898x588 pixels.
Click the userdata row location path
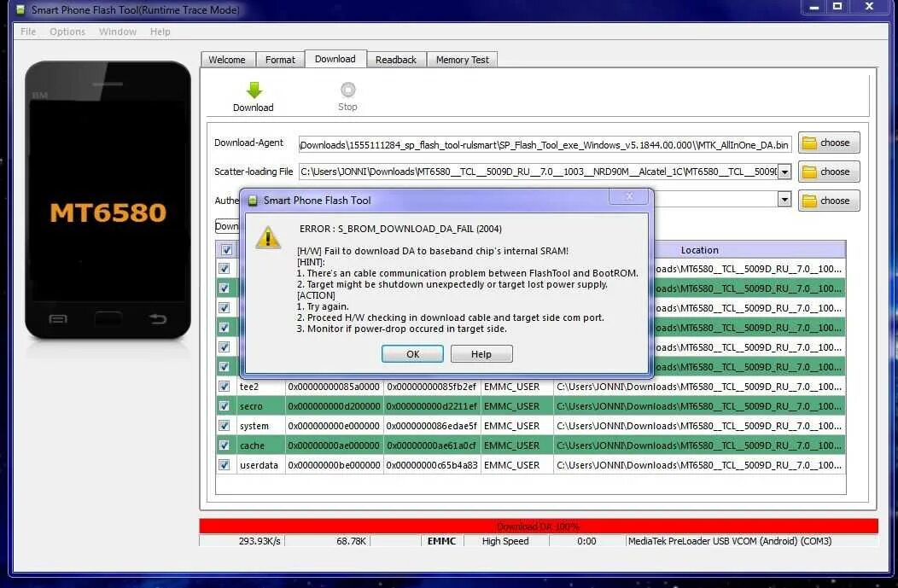tap(699, 465)
